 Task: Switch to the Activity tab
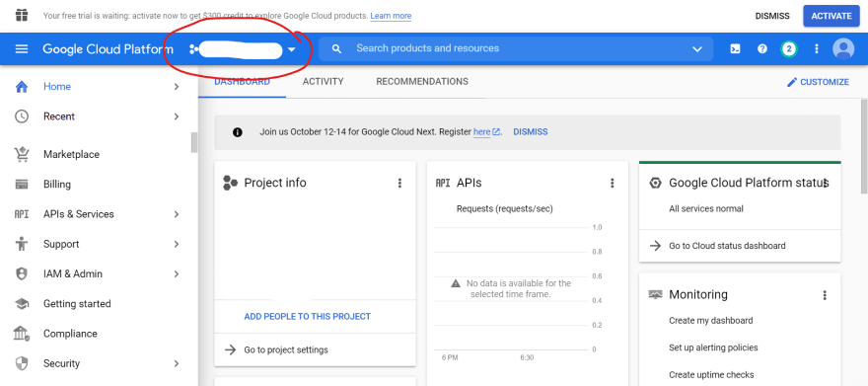point(323,81)
